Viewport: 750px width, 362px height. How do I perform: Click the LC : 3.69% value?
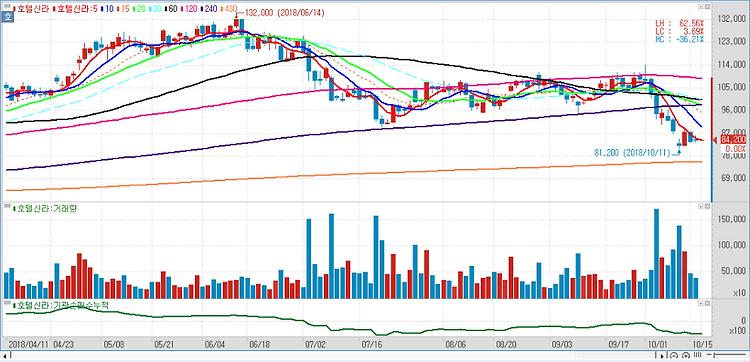tap(680, 31)
